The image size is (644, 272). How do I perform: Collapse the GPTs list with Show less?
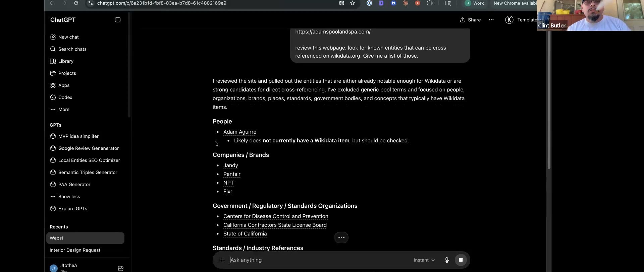point(85,197)
